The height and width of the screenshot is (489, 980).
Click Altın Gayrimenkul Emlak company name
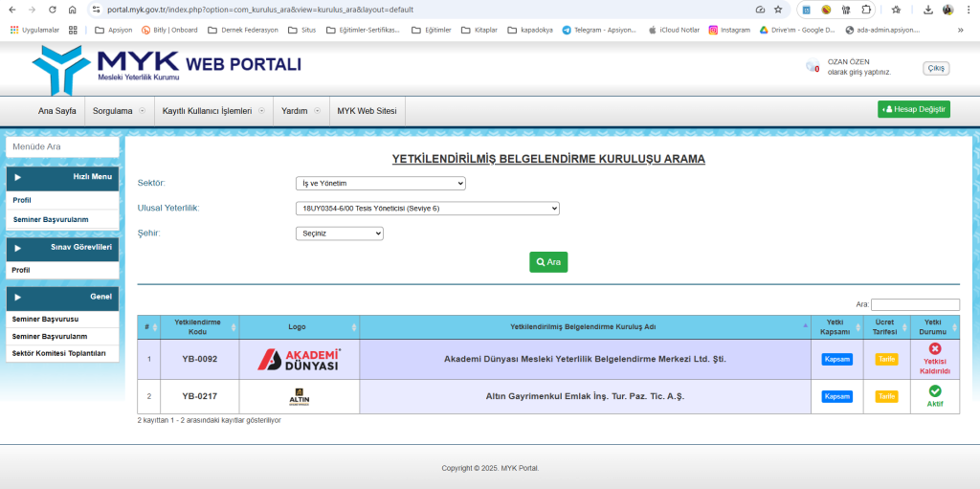tap(585, 396)
